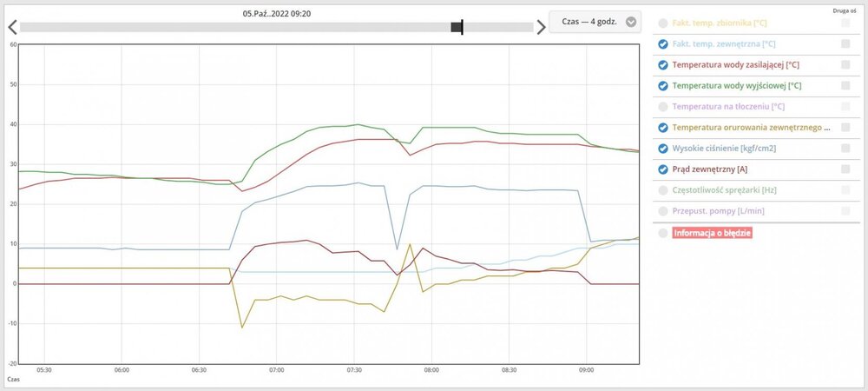
Task: Check second axis box for 'Temperatura wody zasilającej'
Action: click(x=845, y=65)
